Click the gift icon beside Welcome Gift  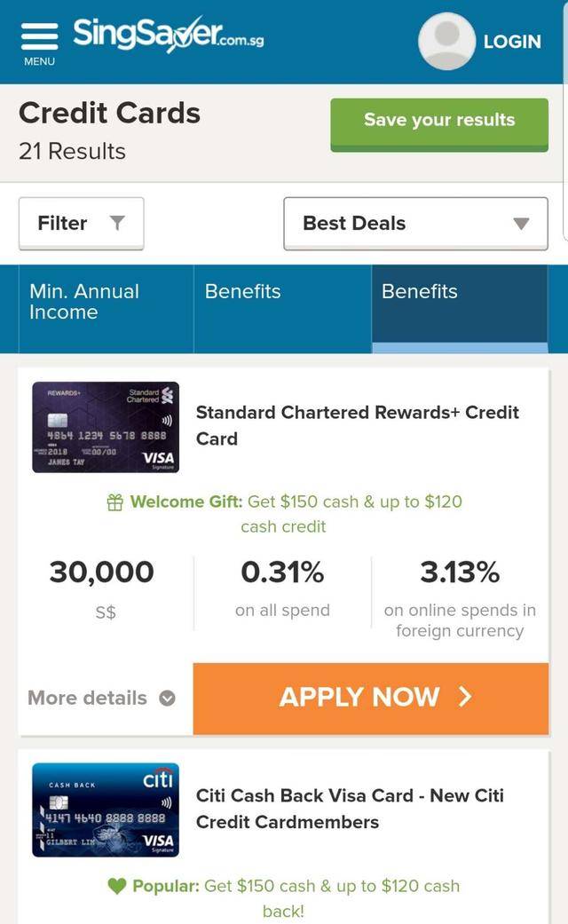click(115, 502)
